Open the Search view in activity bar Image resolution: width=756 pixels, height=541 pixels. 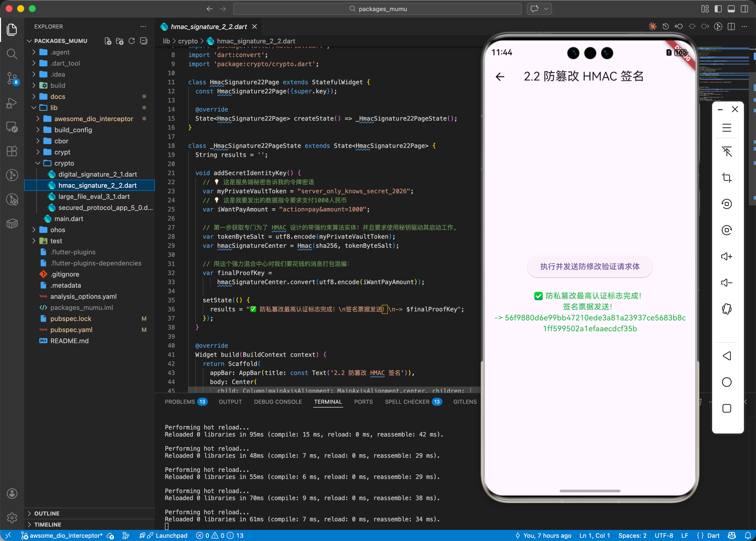pyautogui.click(x=12, y=54)
